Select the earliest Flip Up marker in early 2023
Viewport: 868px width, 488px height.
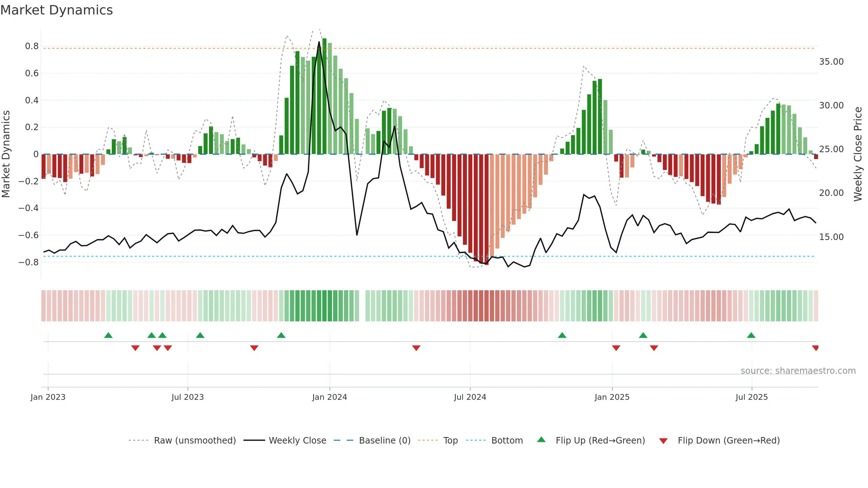[x=109, y=335]
